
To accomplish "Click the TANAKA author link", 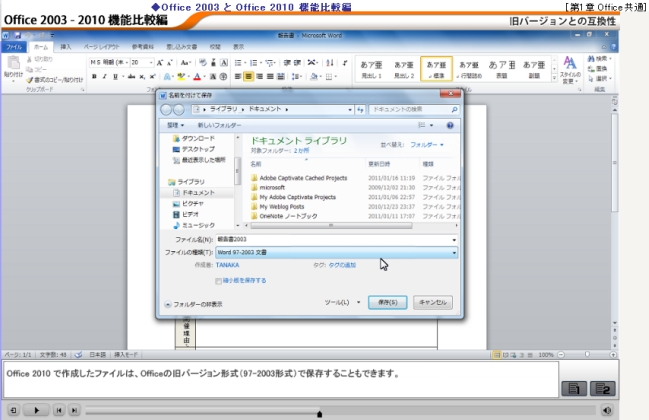I will (227, 265).
